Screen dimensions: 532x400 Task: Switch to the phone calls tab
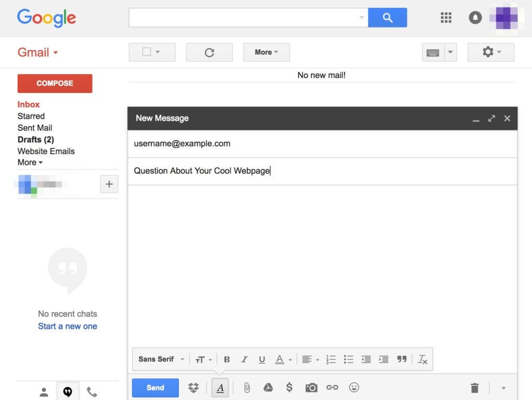click(x=91, y=392)
